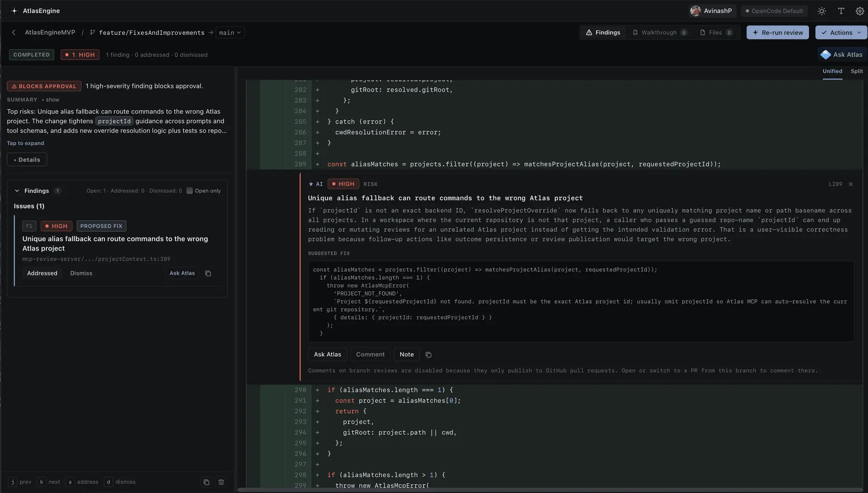Click diff line number 289
Screen dimensions: 868x493
300,164
